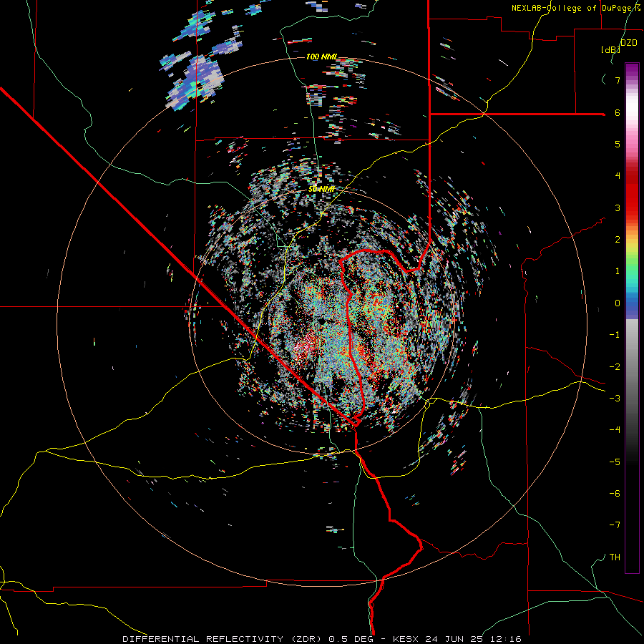Viewport: 644px width, 644px height.
Task: Pick the gray -2 dB color bar segment
Action: [x=632, y=366]
